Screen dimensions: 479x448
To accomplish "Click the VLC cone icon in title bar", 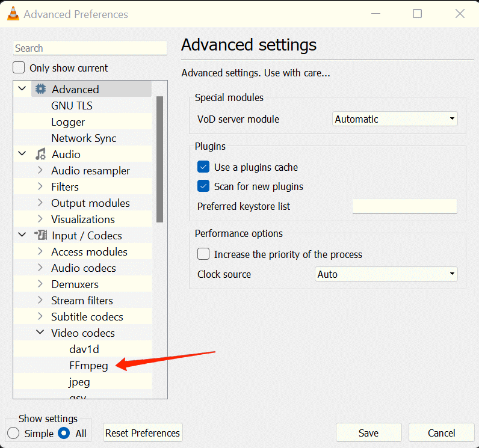I will (x=13, y=14).
